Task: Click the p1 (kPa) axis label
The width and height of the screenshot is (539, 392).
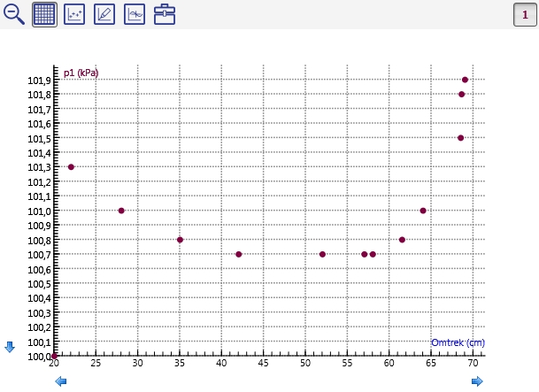Action: (x=81, y=73)
